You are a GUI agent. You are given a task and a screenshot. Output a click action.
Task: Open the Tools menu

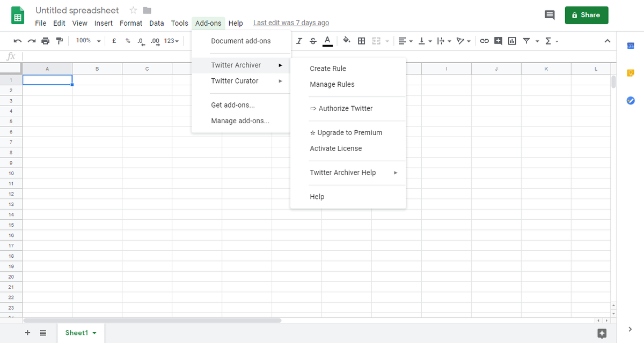[180, 23]
